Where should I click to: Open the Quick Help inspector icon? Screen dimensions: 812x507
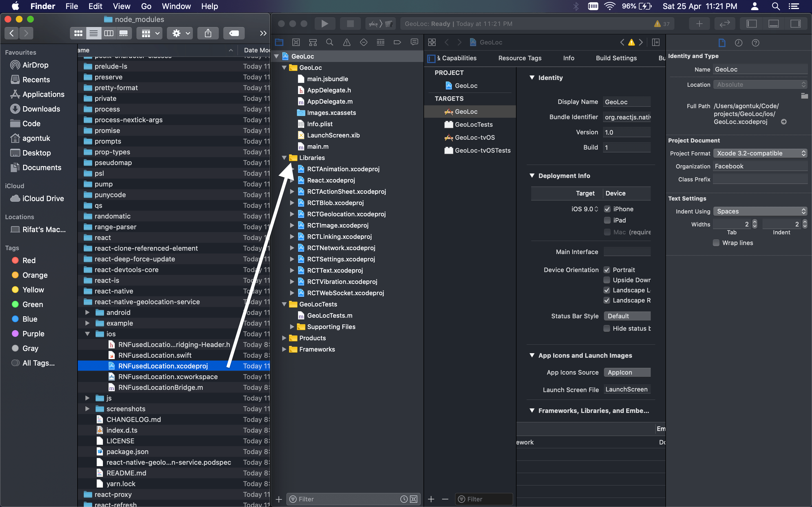[755, 43]
